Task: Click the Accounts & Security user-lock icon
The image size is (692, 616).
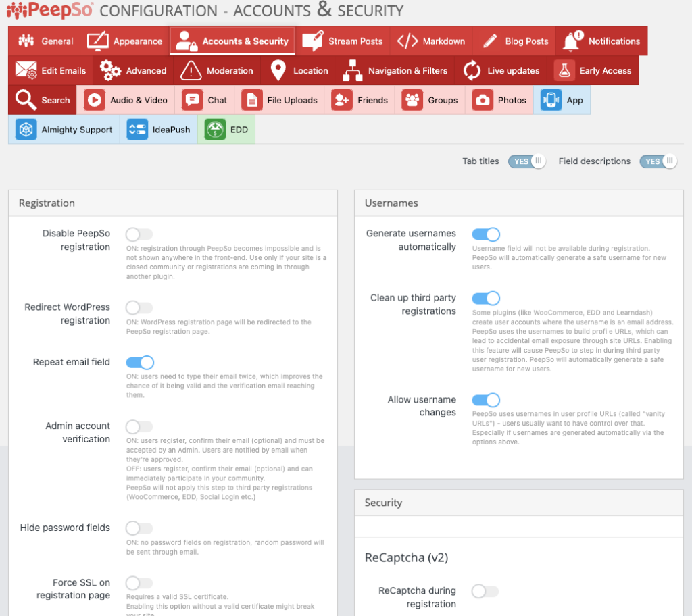Action: click(x=187, y=41)
